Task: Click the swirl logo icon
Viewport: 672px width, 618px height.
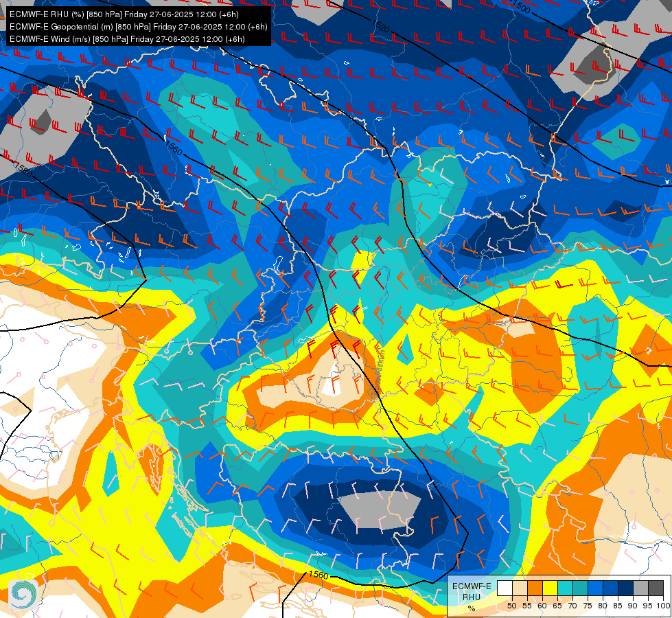Action: pyautogui.click(x=23, y=595)
